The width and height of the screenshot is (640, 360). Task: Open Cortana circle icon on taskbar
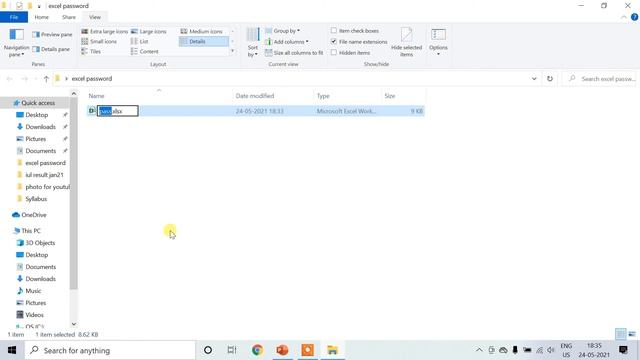[x=208, y=350]
